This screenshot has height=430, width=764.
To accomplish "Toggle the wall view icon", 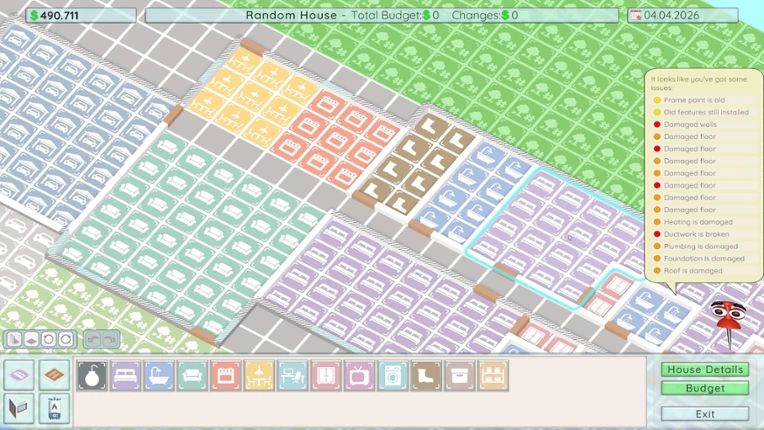I will [x=14, y=339].
